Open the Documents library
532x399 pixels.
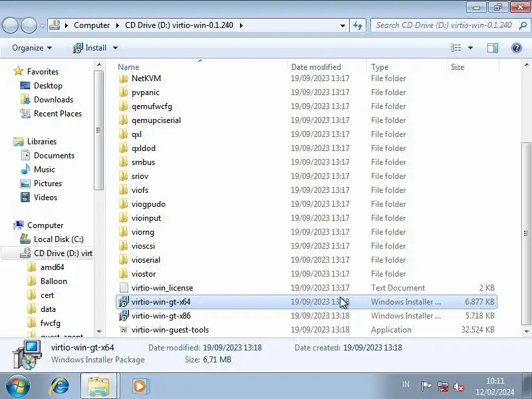[x=54, y=156]
